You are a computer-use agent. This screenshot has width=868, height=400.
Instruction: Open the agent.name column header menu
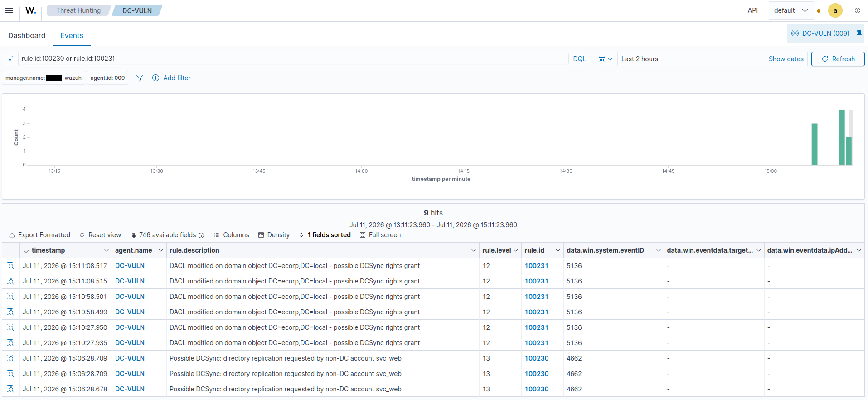160,250
